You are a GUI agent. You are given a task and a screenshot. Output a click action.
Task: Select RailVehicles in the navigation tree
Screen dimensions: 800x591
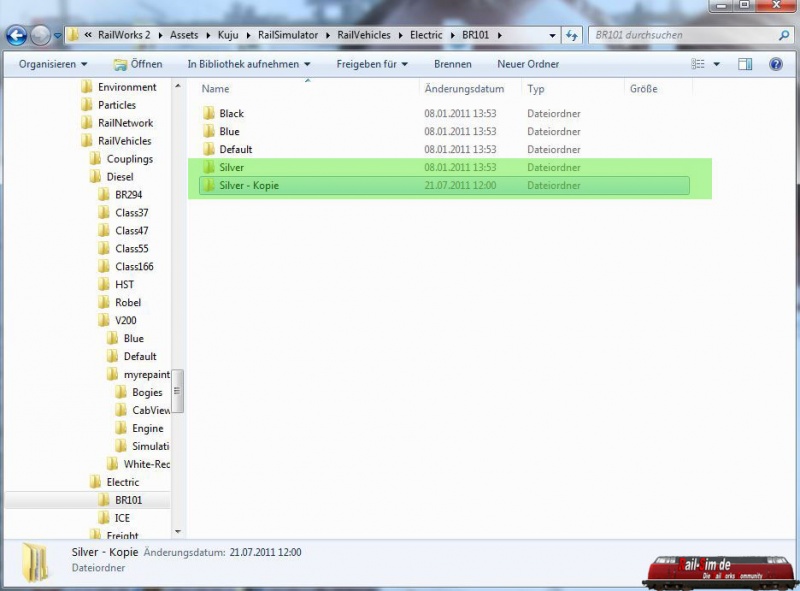[116, 141]
